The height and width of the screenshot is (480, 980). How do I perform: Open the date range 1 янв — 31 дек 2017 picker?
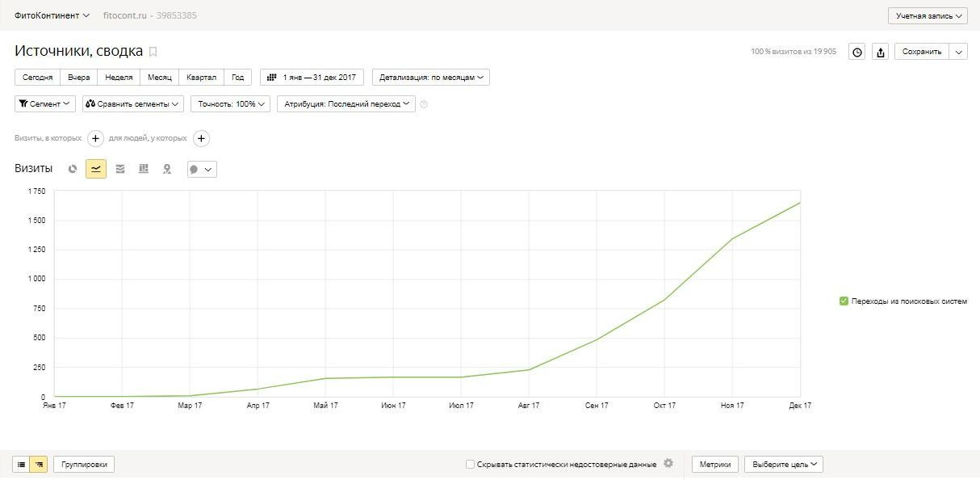(x=312, y=78)
